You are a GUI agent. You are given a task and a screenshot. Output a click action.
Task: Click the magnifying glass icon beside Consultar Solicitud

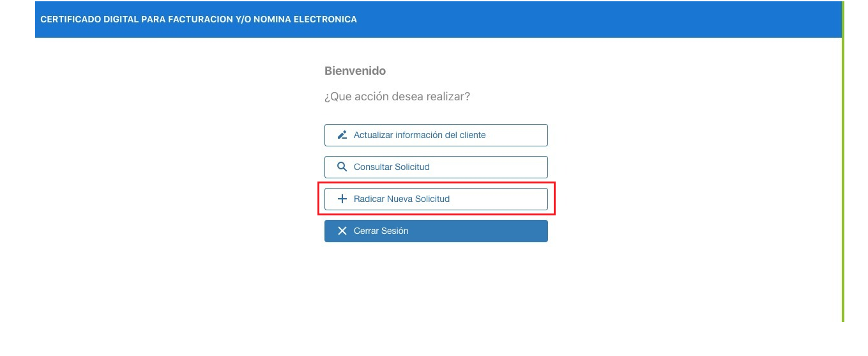tap(342, 167)
